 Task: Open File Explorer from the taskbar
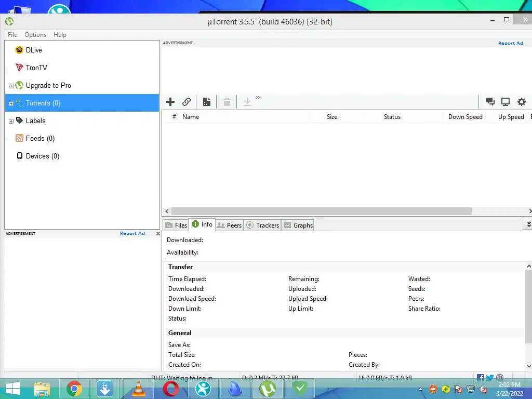(42, 389)
